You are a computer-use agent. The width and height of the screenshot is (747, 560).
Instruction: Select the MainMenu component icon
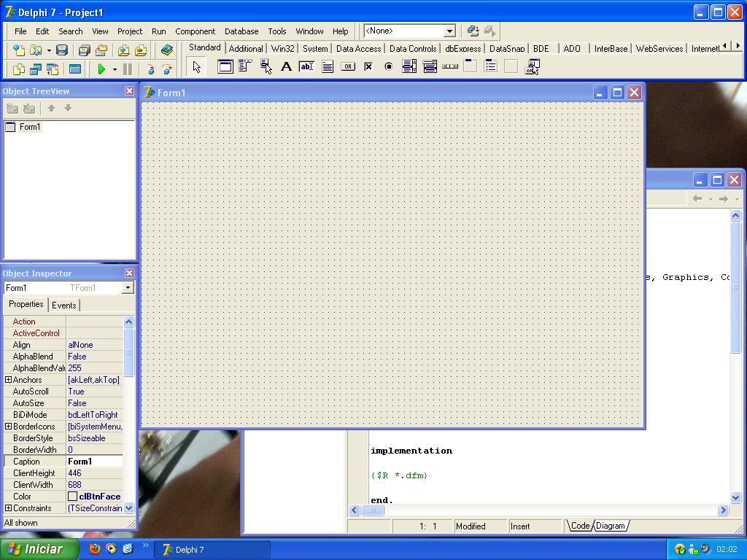point(245,66)
